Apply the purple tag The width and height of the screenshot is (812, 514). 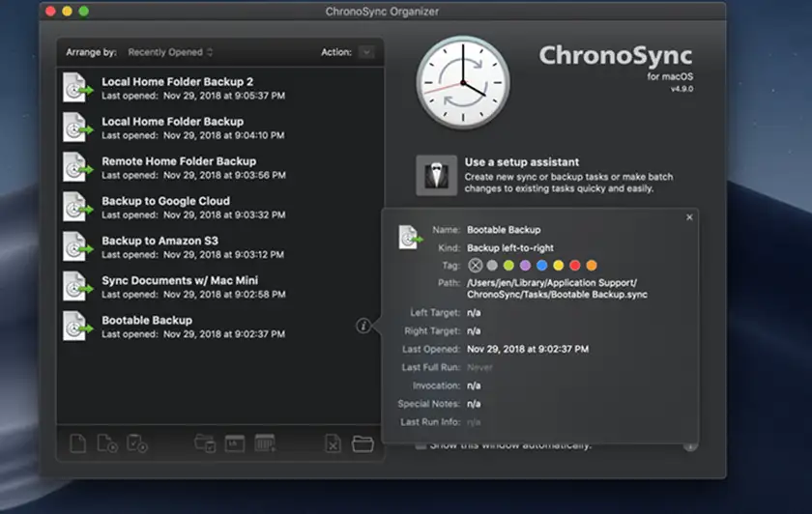525,266
